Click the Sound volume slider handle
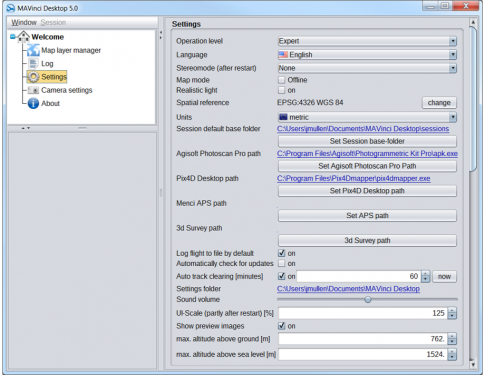This screenshot has width=485, height=375. (x=368, y=300)
